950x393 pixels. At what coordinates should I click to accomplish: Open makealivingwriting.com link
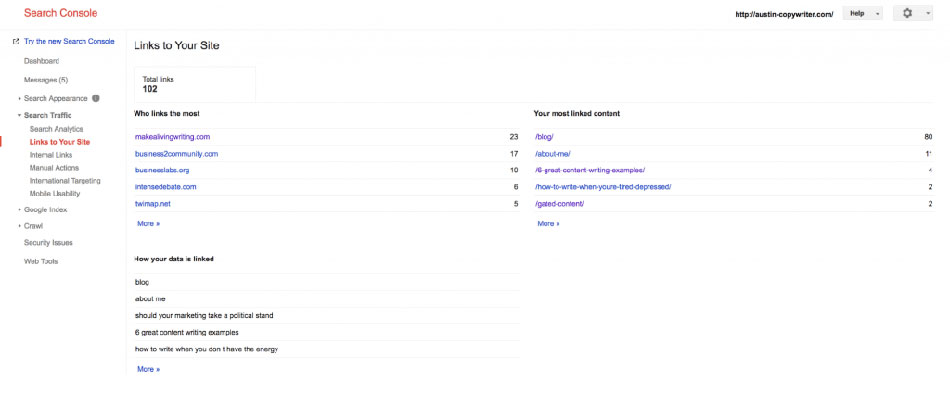click(x=172, y=137)
